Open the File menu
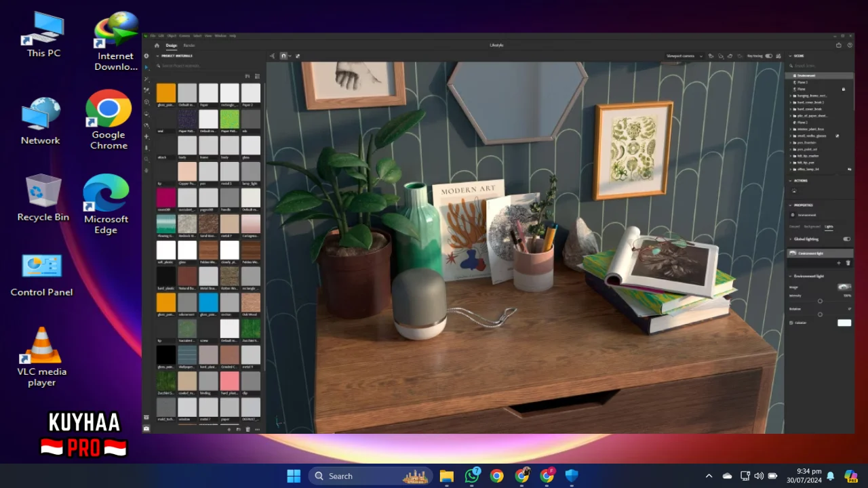The height and width of the screenshot is (488, 868). (153, 35)
